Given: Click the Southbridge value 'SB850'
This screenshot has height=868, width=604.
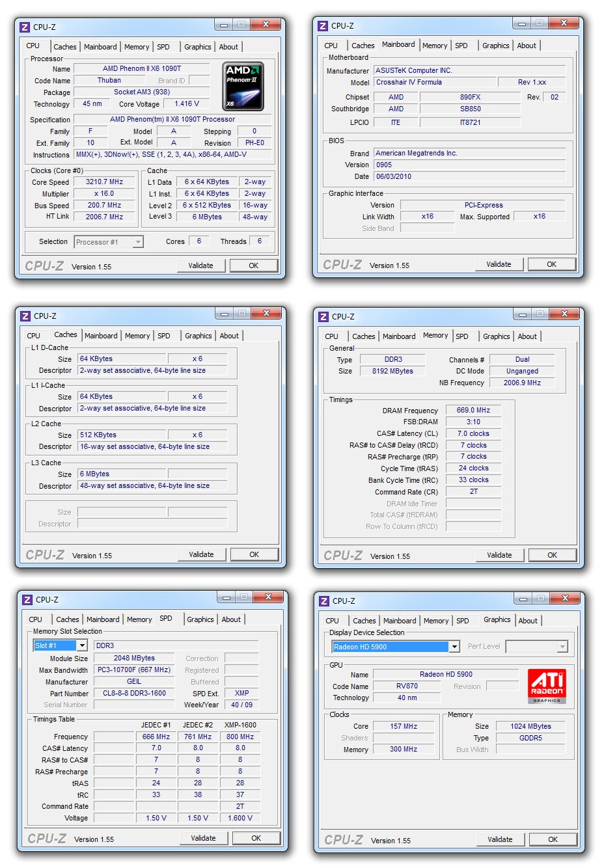Looking at the screenshot, I should coord(471,109).
